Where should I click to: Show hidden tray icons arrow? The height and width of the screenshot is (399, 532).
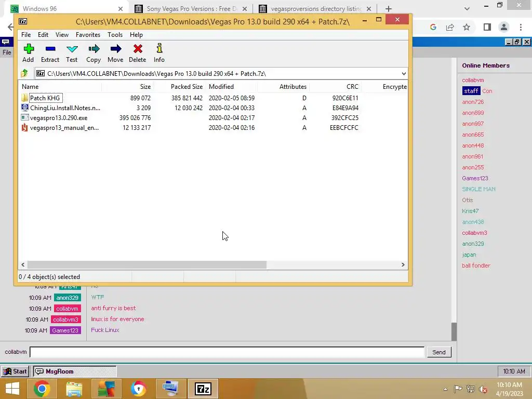pos(445,389)
